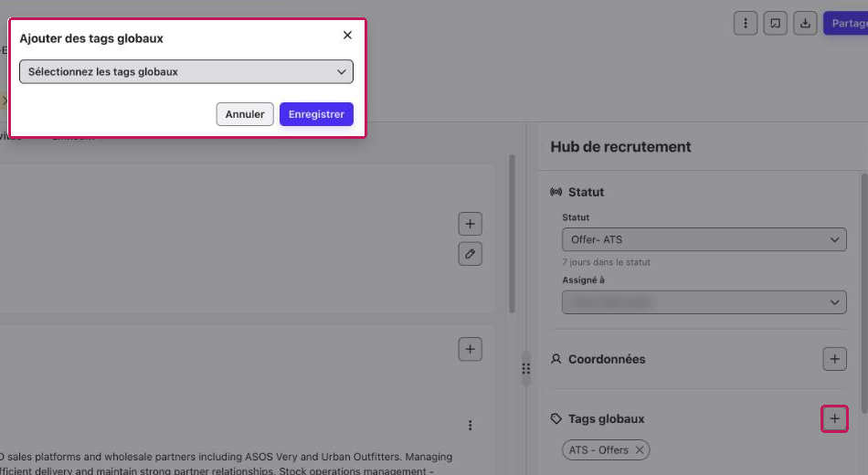Image resolution: width=868 pixels, height=475 pixels.
Task: Click the plus button above the pencil icon
Action: coord(470,224)
